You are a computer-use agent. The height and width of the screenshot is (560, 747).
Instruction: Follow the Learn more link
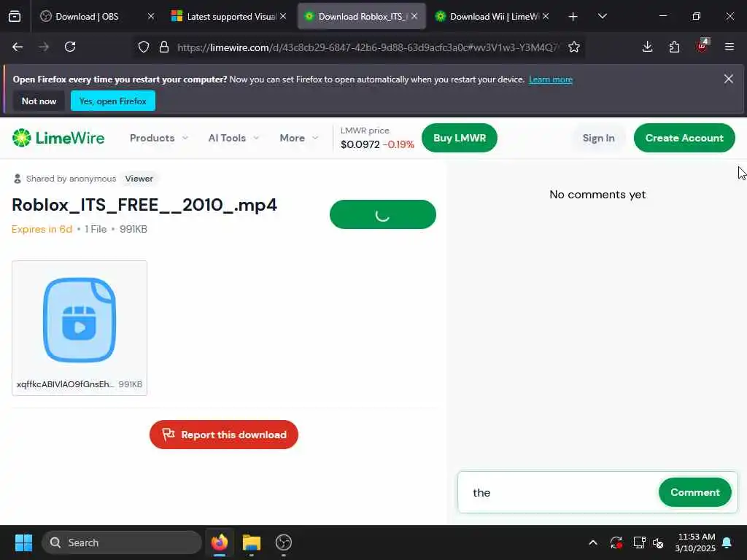pyautogui.click(x=551, y=79)
